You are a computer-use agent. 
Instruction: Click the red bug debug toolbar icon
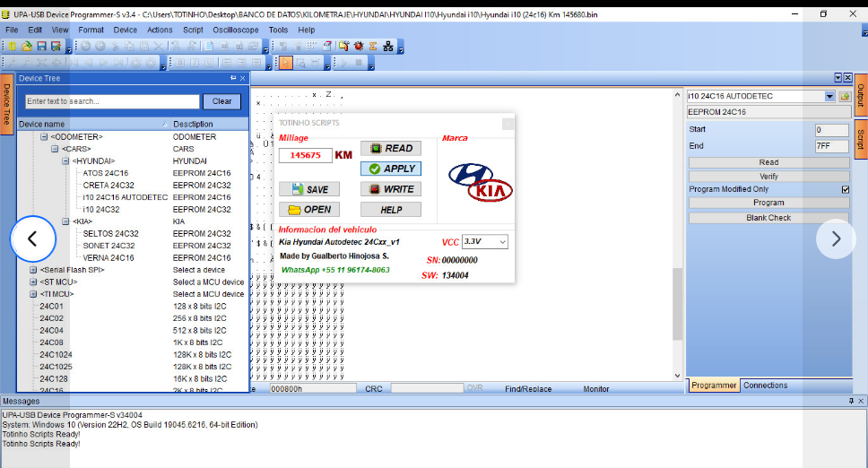(358, 46)
